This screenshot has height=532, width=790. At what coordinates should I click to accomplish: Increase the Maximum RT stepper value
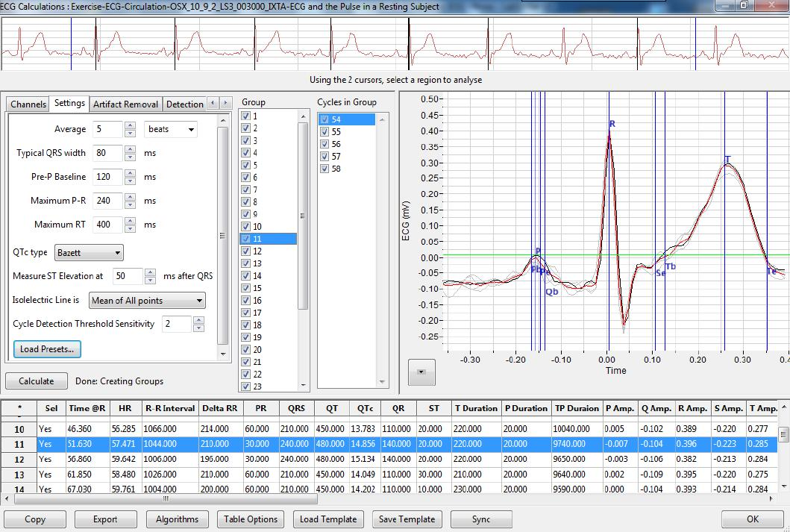[x=130, y=221]
